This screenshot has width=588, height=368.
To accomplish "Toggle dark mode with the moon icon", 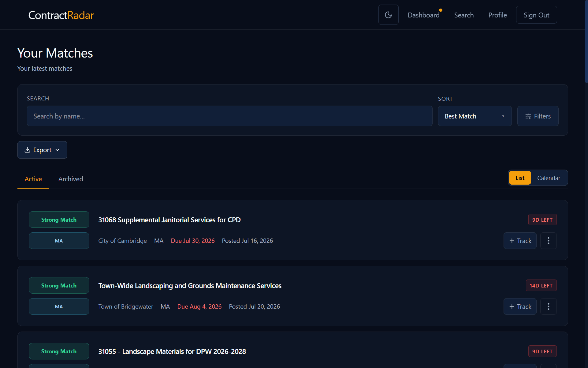I will point(388,15).
